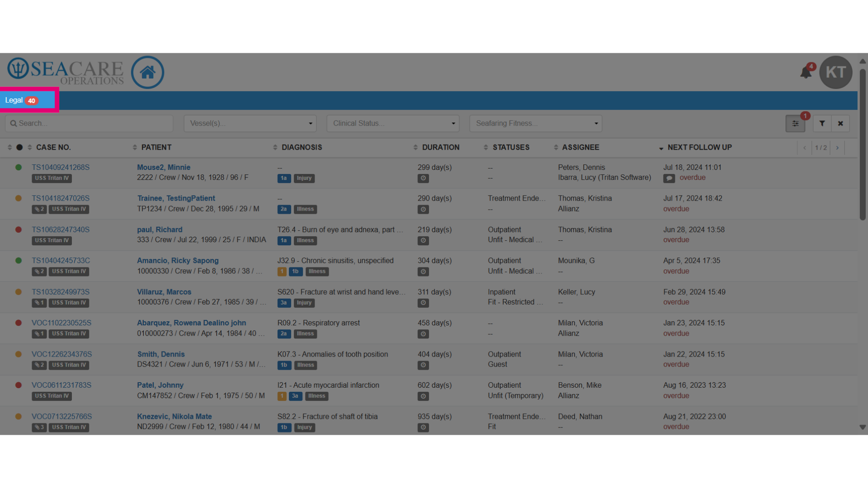Click duration clock icon for Knezevic, Nikola Mate
This screenshot has height=488, width=868.
423,427
